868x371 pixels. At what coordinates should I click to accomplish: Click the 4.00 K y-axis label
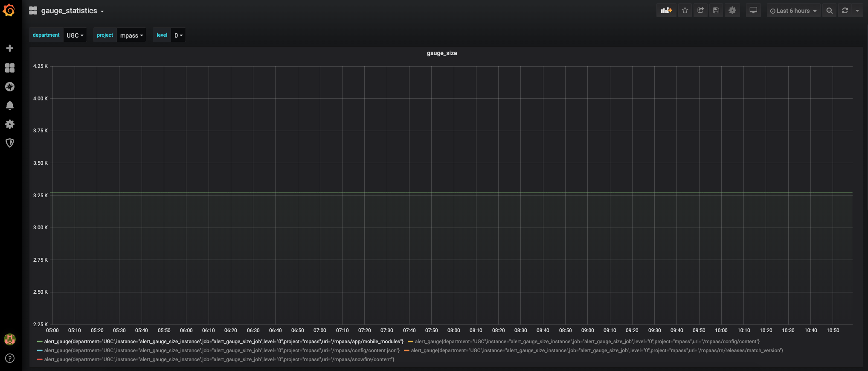(x=41, y=99)
